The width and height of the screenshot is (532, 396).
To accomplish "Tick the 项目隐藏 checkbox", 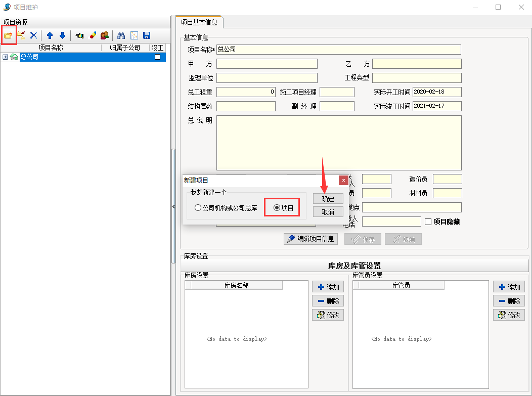I will (x=428, y=222).
